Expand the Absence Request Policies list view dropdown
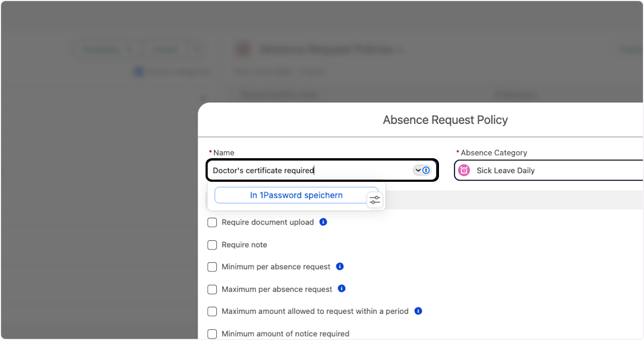 pyautogui.click(x=399, y=50)
